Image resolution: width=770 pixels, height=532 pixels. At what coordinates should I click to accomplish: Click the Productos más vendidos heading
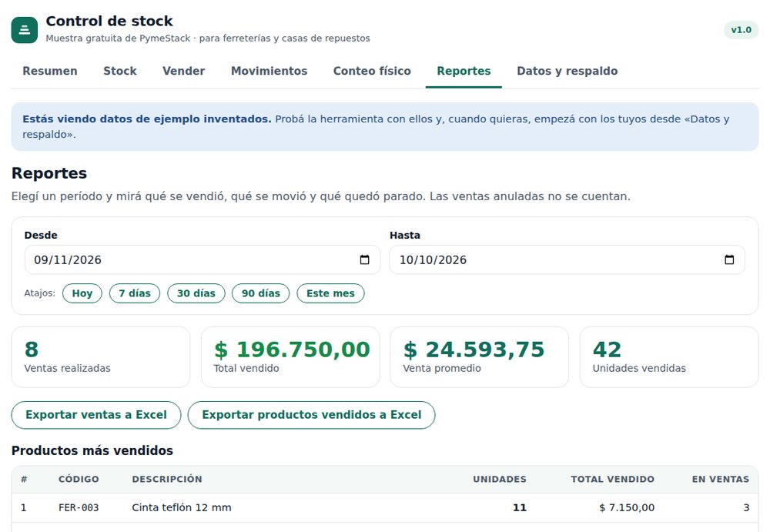tap(92, 450)
